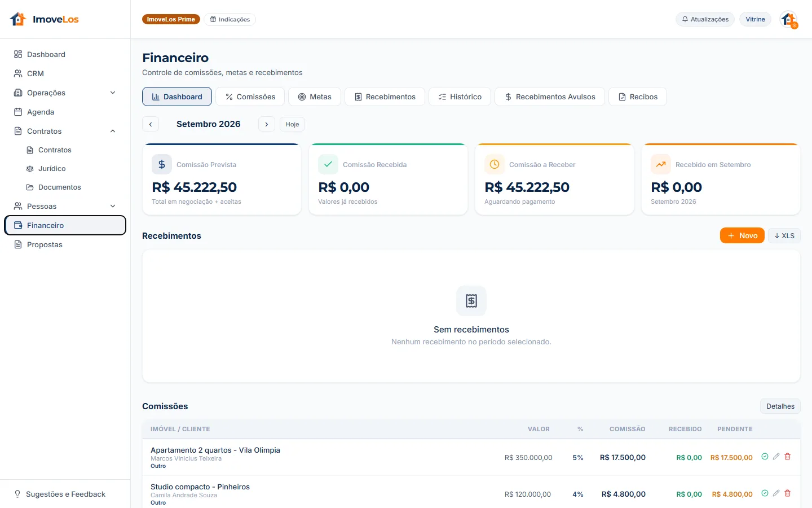Open the user profile avatar icon
This screenshot has height=508, width=812.
788,19
